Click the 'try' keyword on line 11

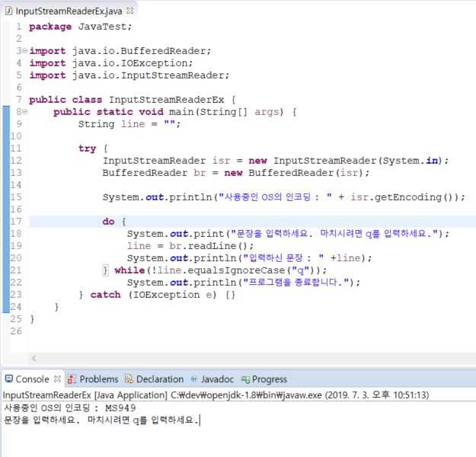87,149
